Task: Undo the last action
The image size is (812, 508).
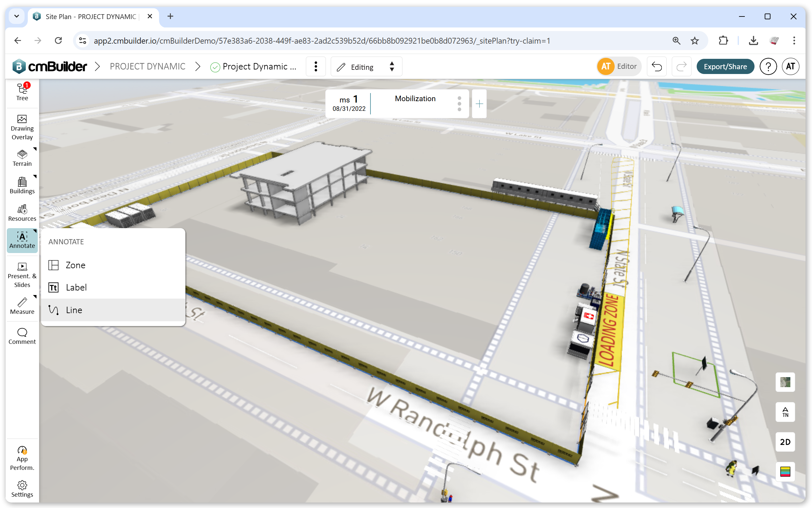Action: point(657,67)
